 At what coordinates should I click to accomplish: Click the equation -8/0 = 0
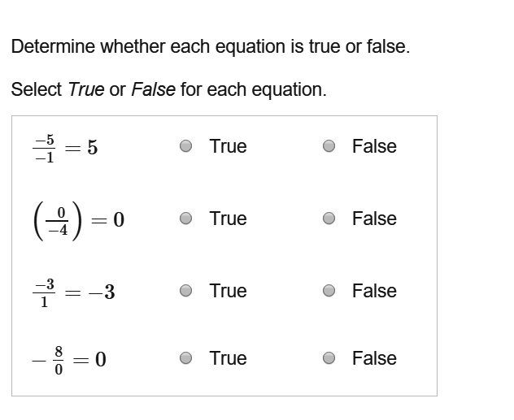pos(69,360)
